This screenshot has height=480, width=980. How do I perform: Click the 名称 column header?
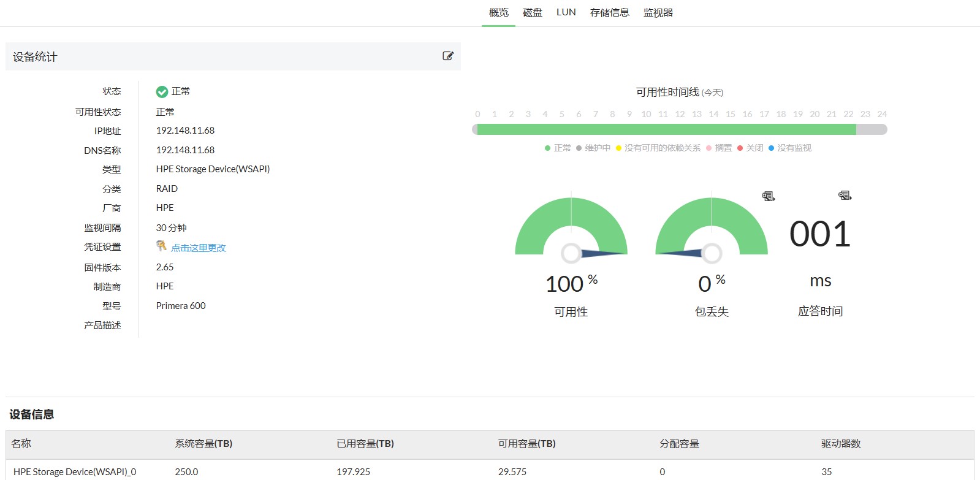(21, 444)
